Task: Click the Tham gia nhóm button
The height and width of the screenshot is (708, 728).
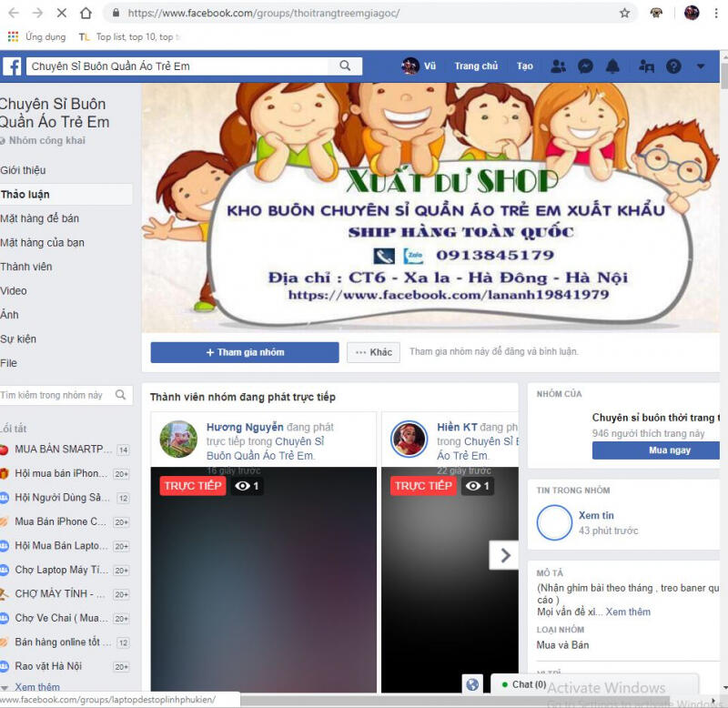Action: pos(245,352)
